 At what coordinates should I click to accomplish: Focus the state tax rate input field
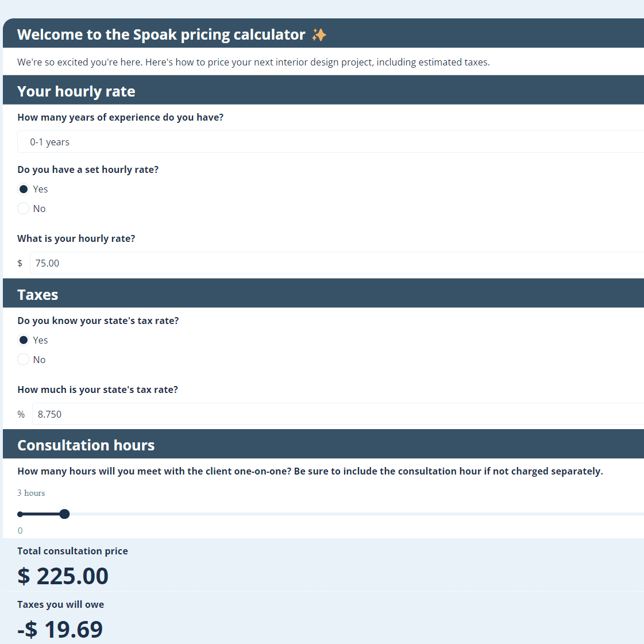click(336, 414)
